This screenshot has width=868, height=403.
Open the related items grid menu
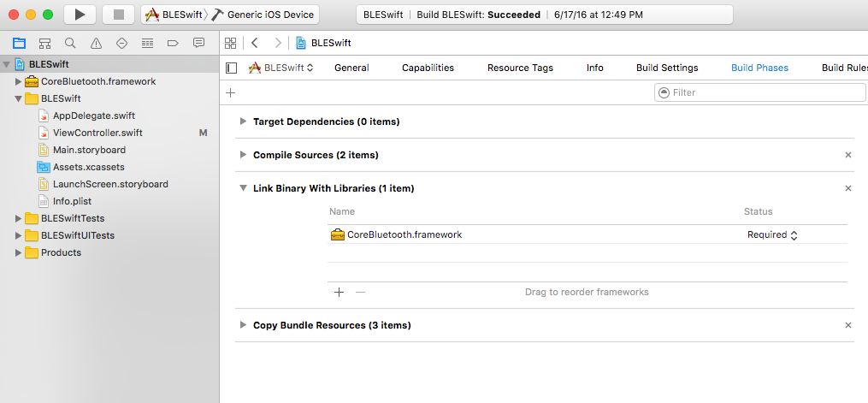[x=231, y=43]
